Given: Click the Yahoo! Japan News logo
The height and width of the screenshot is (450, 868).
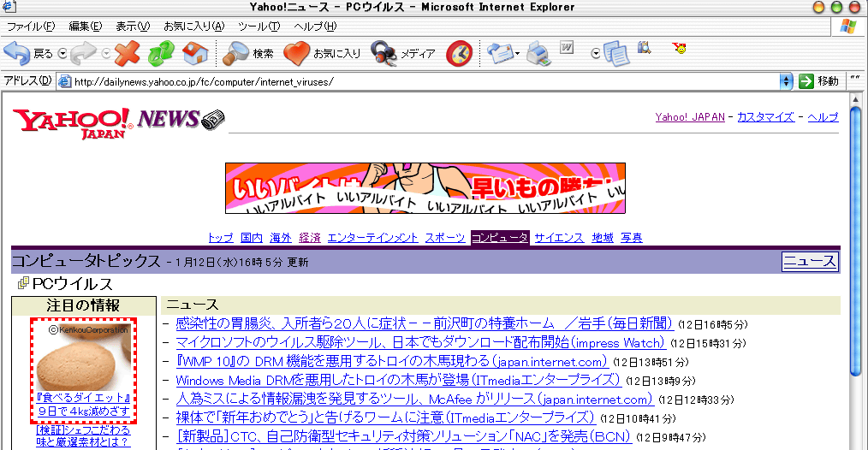Looking at the screenshot, I should [x=118, y=123].
